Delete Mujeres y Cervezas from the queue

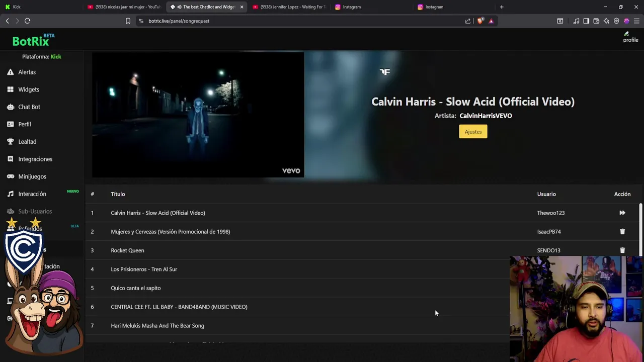pos(622,232)
